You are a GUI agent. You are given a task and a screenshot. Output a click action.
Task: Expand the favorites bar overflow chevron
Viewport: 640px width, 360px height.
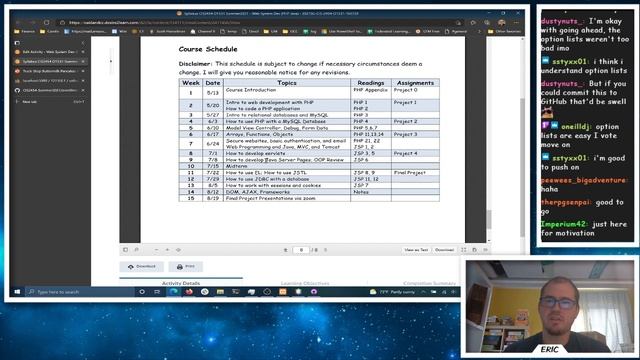479,31
